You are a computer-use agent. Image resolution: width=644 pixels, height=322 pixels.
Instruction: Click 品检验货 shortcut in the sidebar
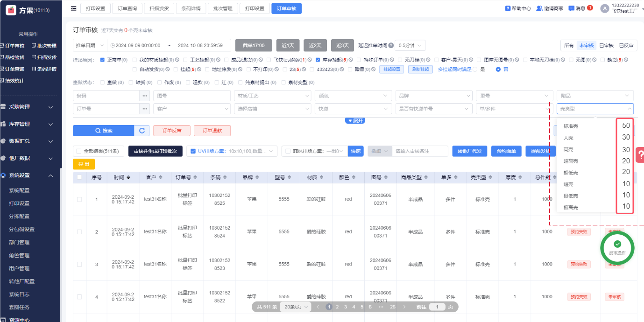point(13,57)
